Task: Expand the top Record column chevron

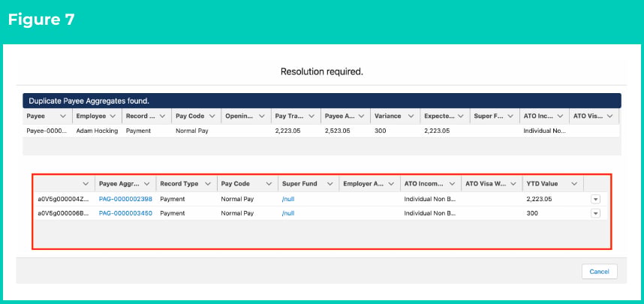Action: 162,116
